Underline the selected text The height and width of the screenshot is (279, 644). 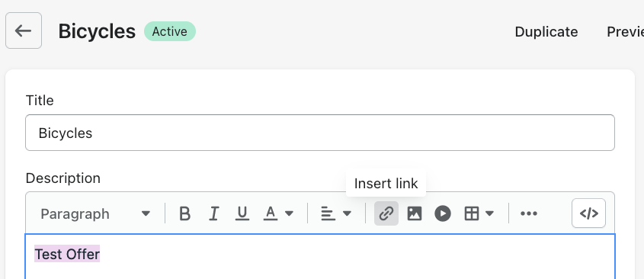pos(242,213)
